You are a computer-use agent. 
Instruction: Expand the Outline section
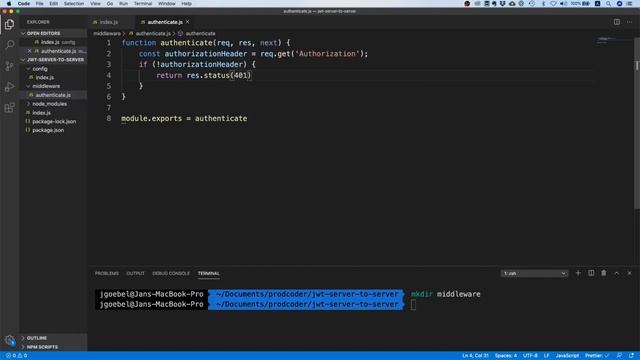pos(54,338)
